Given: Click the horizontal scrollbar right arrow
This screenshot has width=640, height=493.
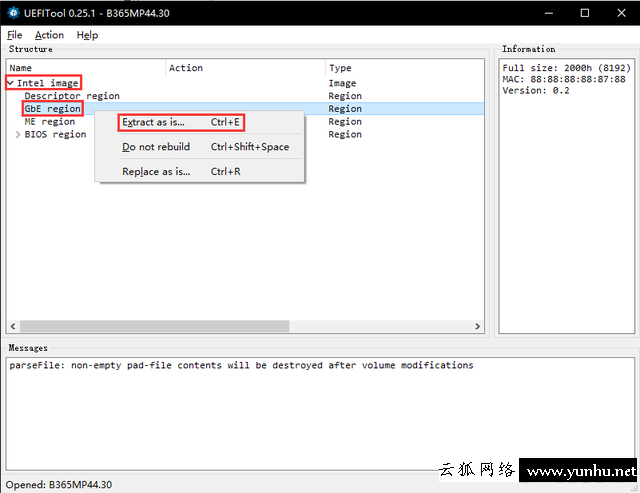Looking at the screenshot, I should point(478,326).
